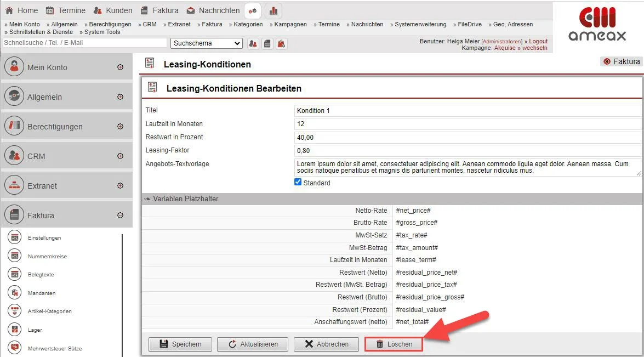
Task: Click the Mandanten house icon in sidebar
Action: click(15, 293)
